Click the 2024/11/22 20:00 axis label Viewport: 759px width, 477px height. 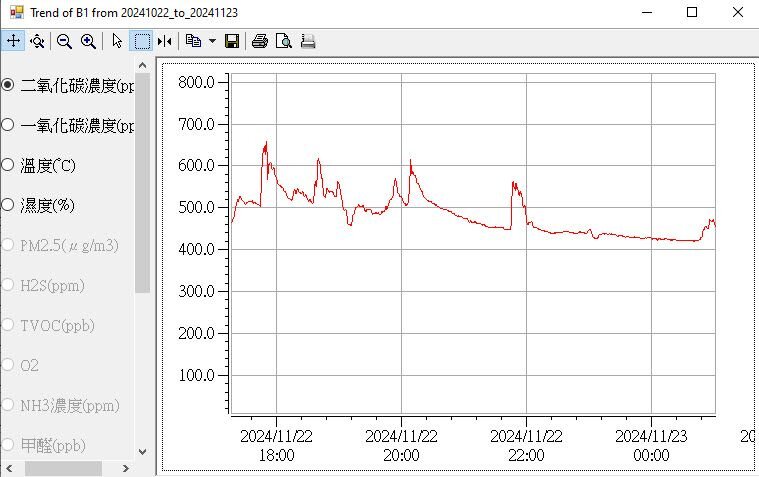click(401, 446)
